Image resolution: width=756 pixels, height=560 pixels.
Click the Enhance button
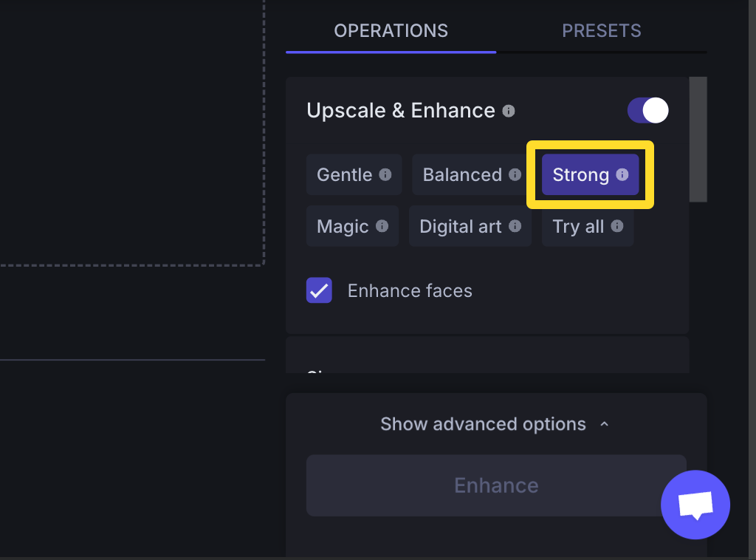point(496,485)
